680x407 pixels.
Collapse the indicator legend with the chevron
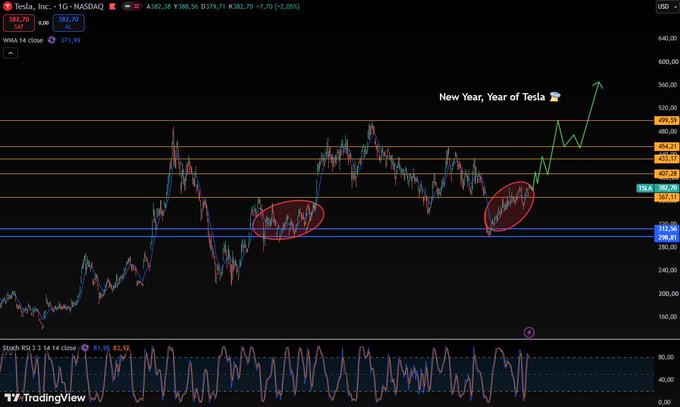point(10,53)
